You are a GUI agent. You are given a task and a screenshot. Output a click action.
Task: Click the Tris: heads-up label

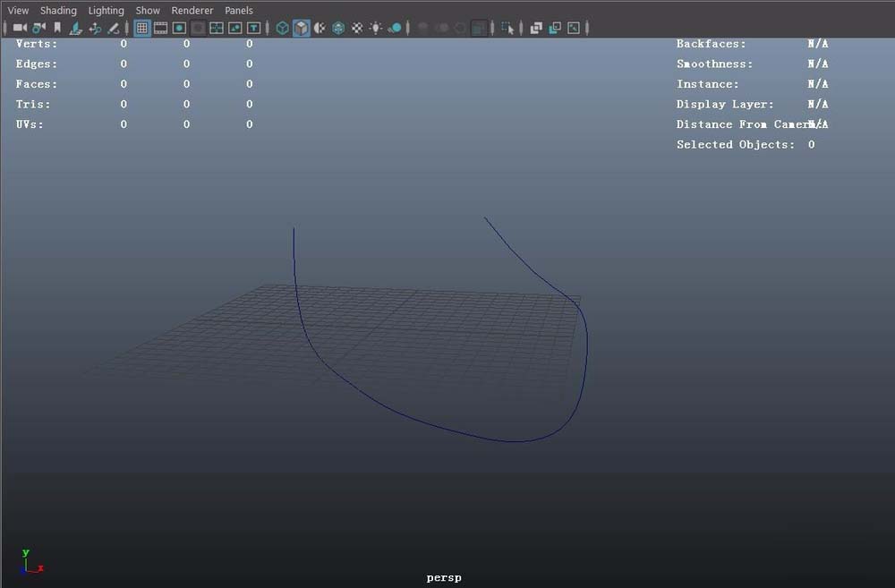tap(33, 104)
